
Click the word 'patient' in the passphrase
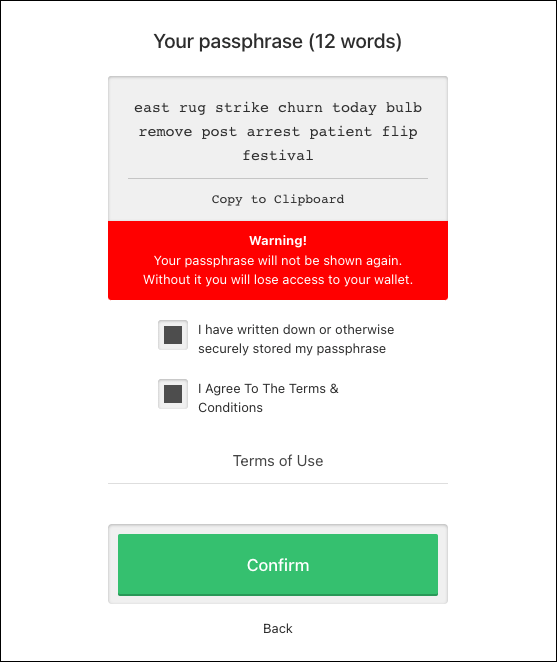click(x=340, y=132)
